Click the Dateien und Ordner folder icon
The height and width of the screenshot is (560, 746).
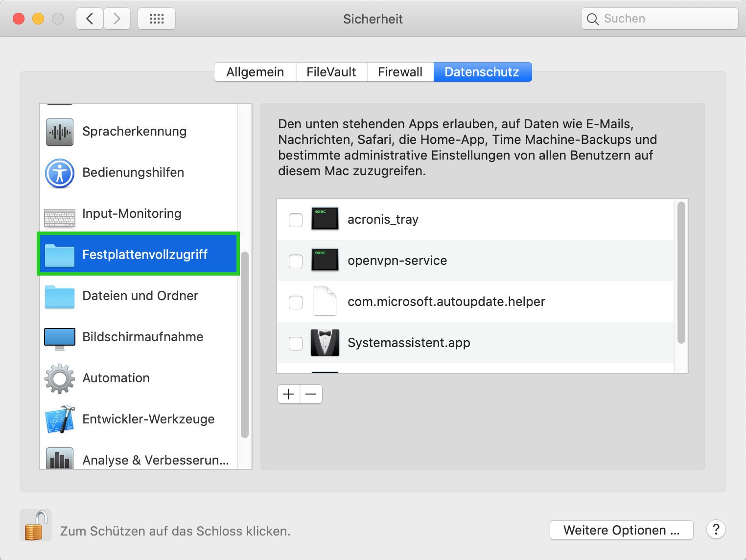(59, 296)
